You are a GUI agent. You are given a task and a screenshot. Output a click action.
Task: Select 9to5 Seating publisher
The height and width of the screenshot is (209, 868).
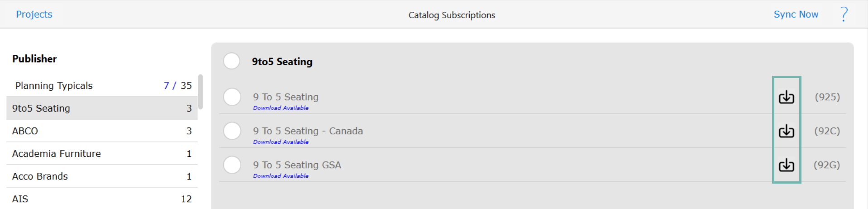102,108
